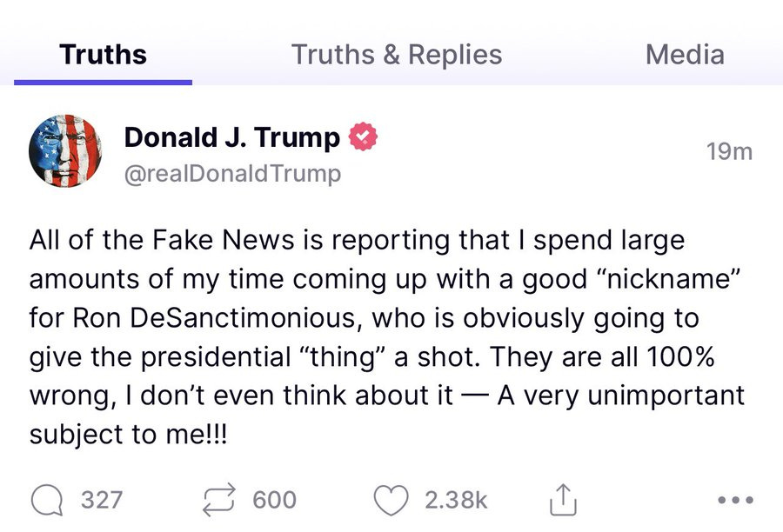Click the reply speech bubble icon
783x532 pixels.
[48, 500]
